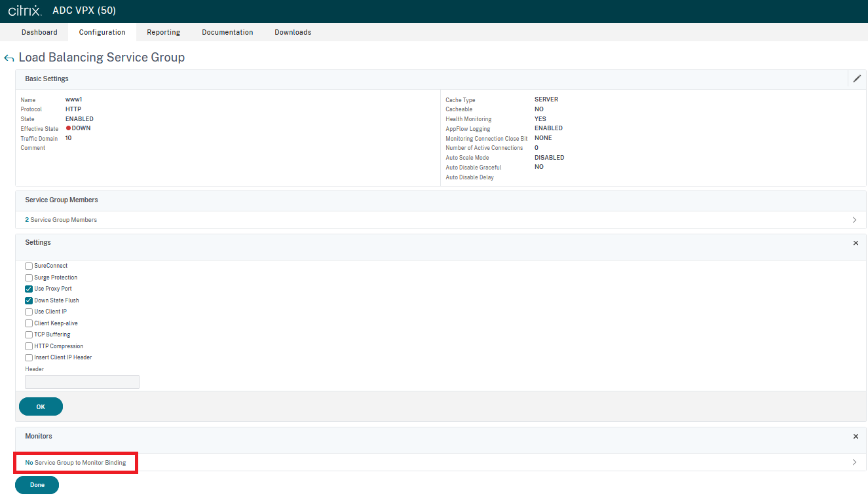
Task: Open the Reporting tab
Action: pyautogui.click(x=163, y=32)
